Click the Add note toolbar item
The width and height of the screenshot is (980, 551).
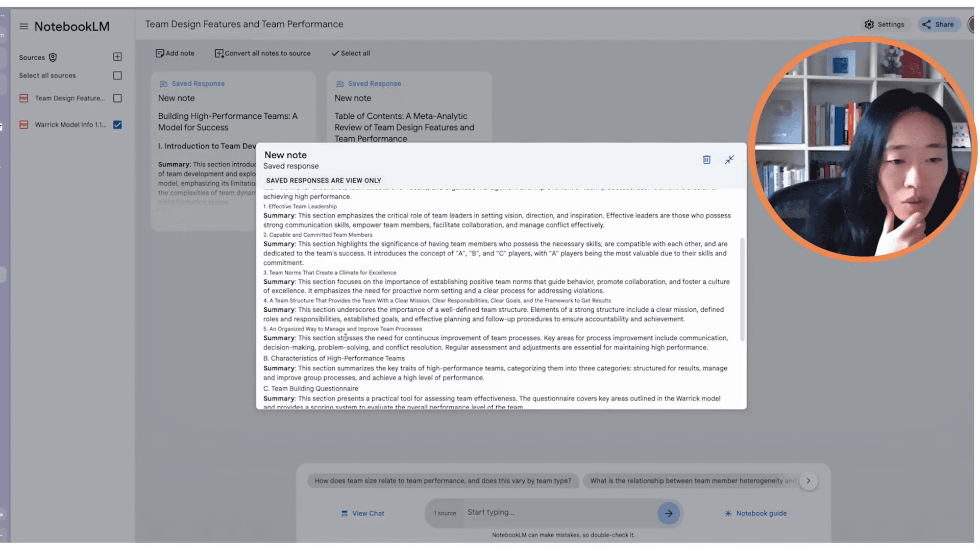tap(175, 53)
